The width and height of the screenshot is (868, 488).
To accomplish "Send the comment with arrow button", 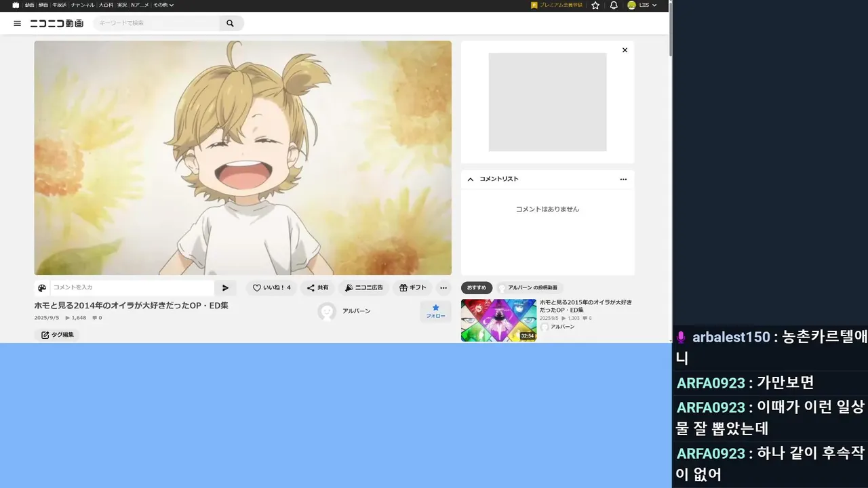I will pyautogui.click(x=226, y=288).
